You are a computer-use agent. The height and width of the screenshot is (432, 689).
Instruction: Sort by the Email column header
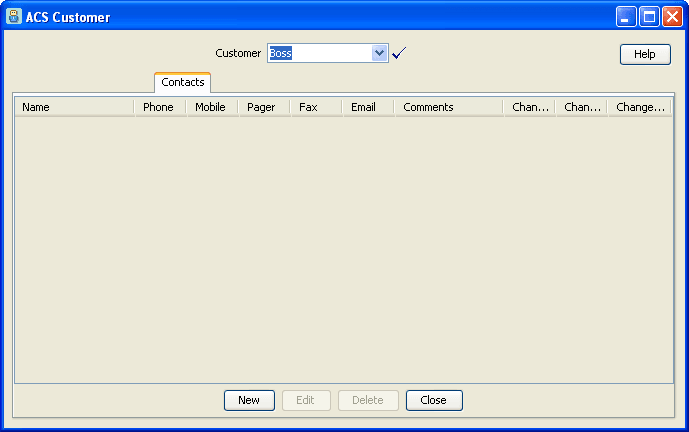[368, 107]
